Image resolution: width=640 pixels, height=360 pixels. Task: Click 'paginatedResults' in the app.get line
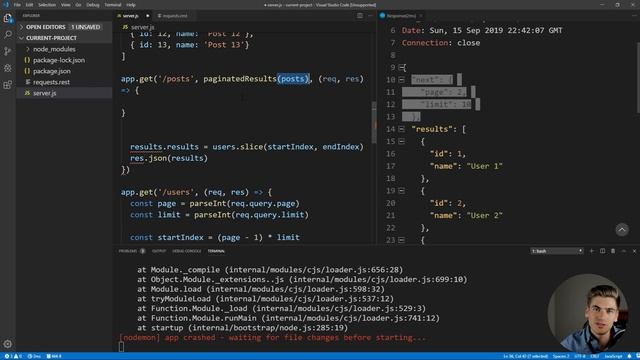[x=240, y=79]
